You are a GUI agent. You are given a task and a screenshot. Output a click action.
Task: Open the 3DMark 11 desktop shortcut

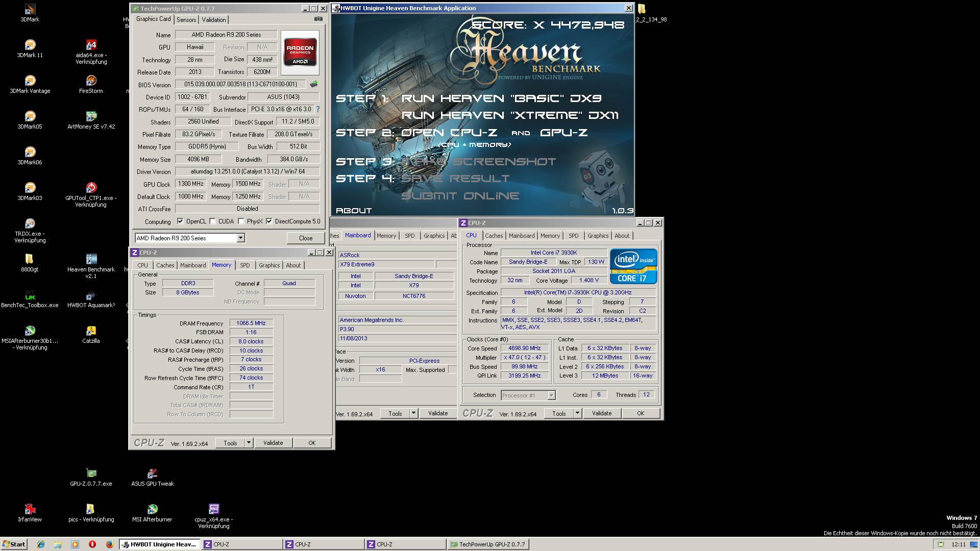[30, 48]
